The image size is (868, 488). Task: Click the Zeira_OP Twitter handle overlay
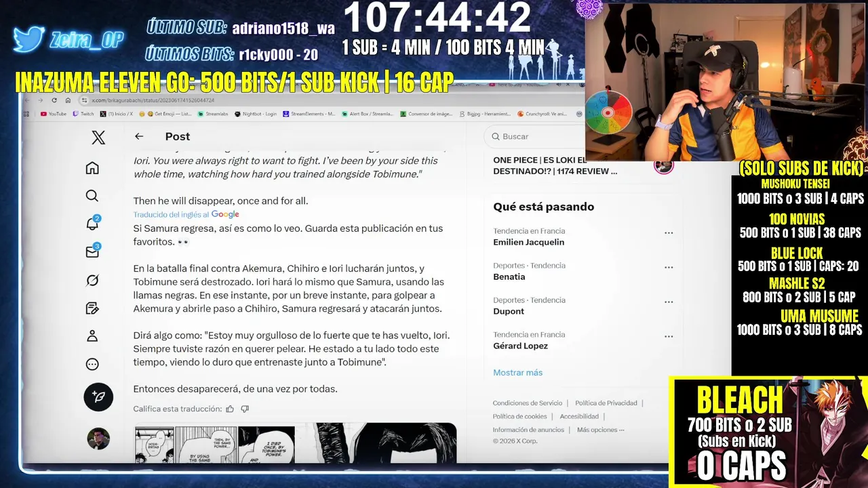point(86,40)
